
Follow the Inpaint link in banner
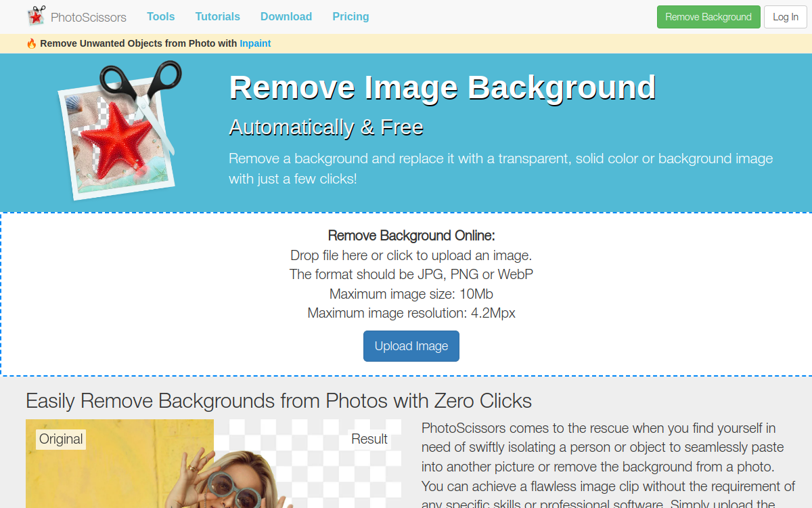pyautogui.click(x=255, y=43)
